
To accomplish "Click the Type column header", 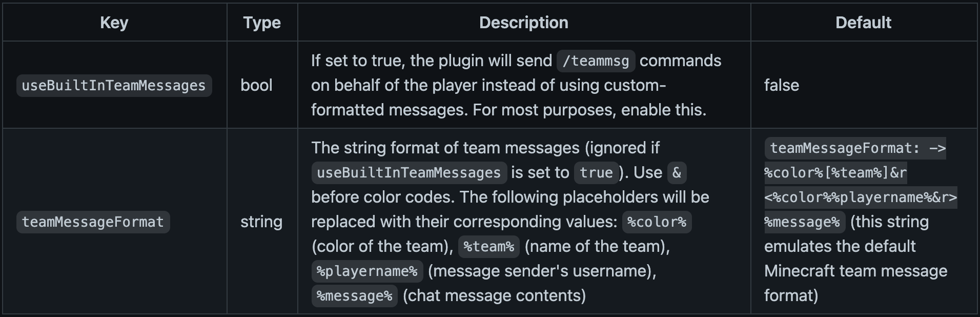I will [x=262, y=23].
